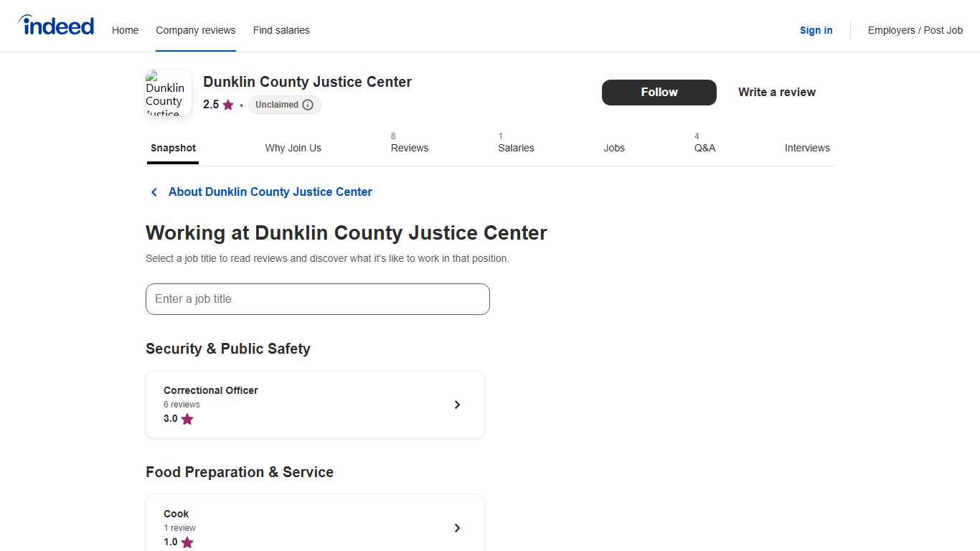Screen dimensions: 980x551
Task: Click the star icon next to Correctional Officer rating
Action: [187, 419]
